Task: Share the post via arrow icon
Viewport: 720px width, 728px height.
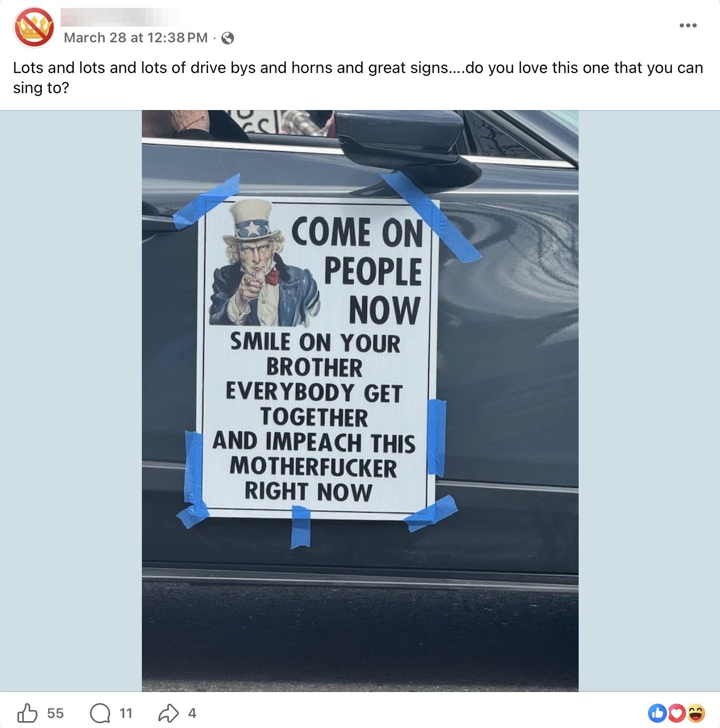Action: (168, 713)
